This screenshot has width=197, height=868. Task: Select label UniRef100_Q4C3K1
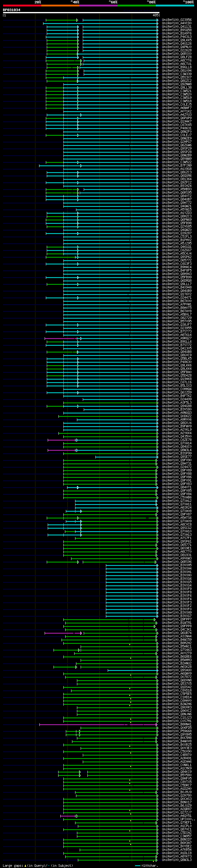(x=176, y=630)
